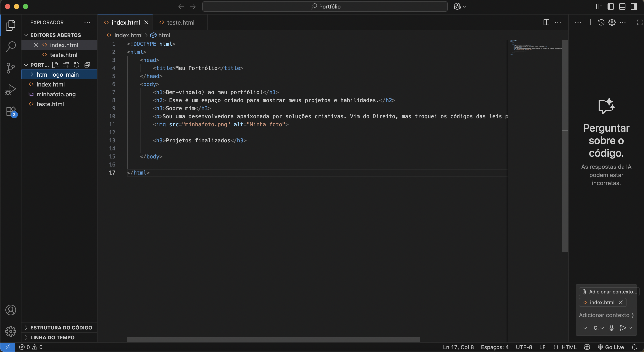Open remote window indicator in status bar

(8, 347)
